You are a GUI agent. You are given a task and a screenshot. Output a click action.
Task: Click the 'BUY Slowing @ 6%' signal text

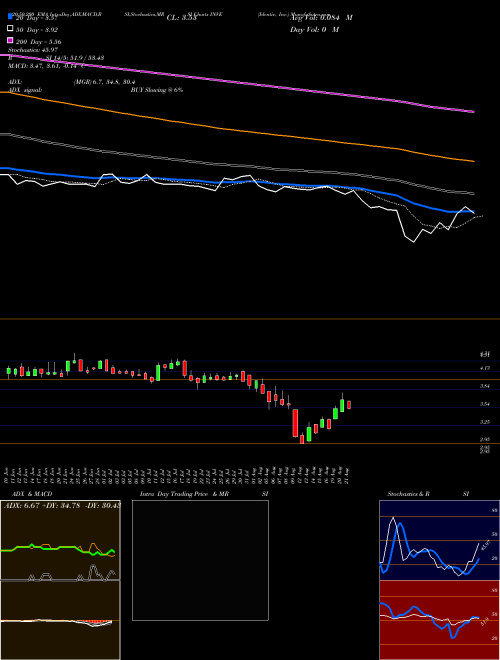coord(157,90)
